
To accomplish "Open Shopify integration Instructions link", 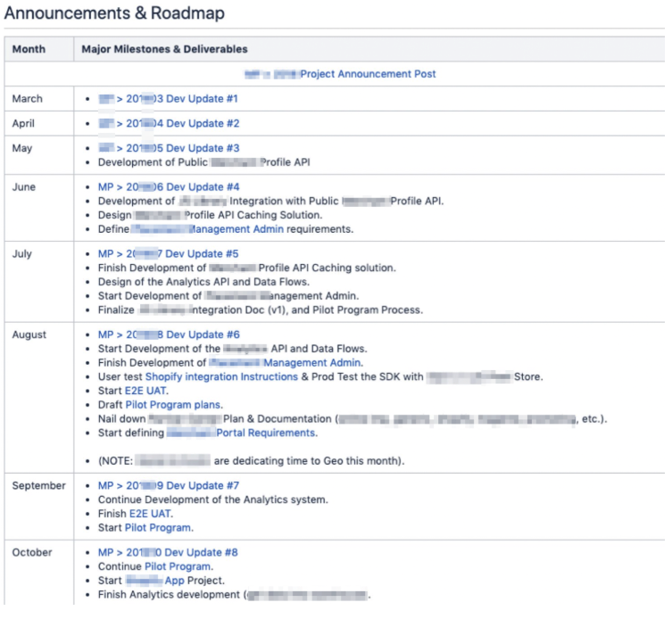I will [x=221, y=376].
